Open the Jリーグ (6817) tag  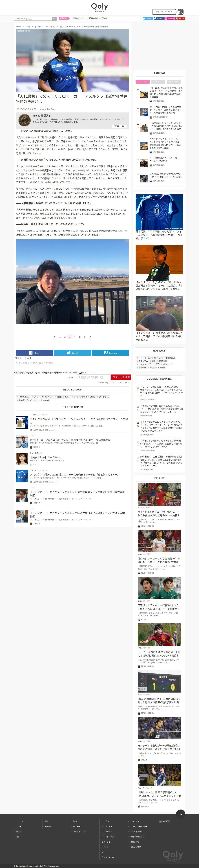41,400
